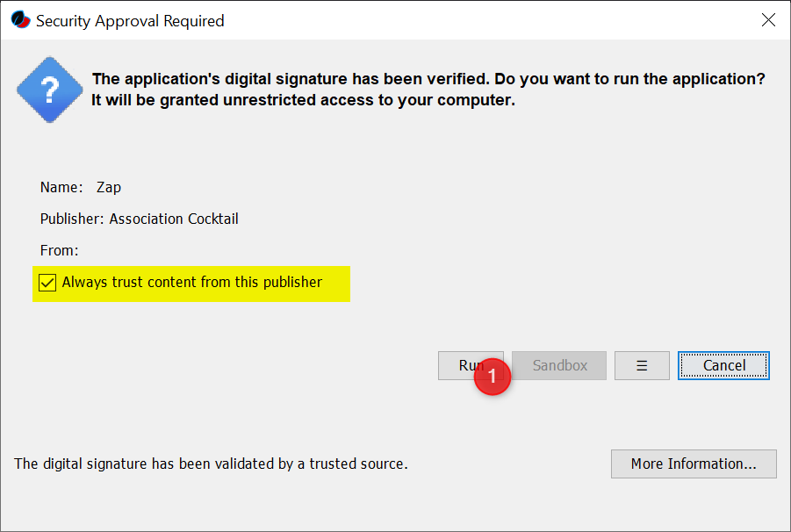Click the hamburger icon between Sandbox and Cancel

(642, 365)
